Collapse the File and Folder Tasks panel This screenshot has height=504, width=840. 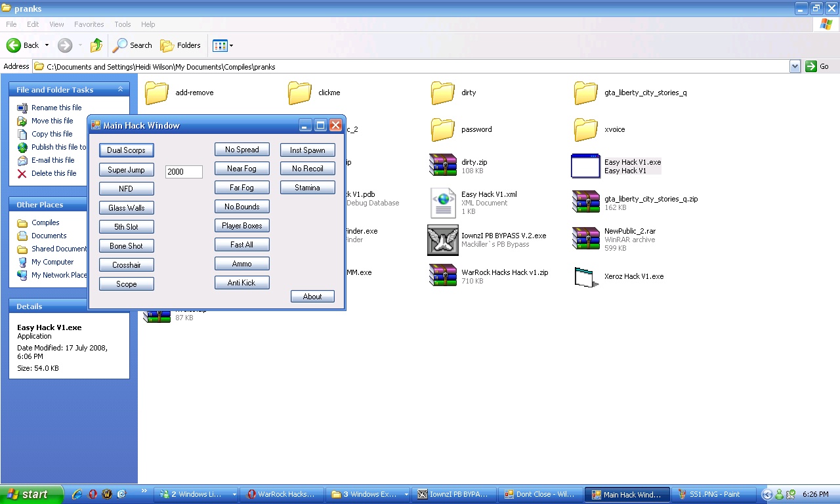(120, 89)
